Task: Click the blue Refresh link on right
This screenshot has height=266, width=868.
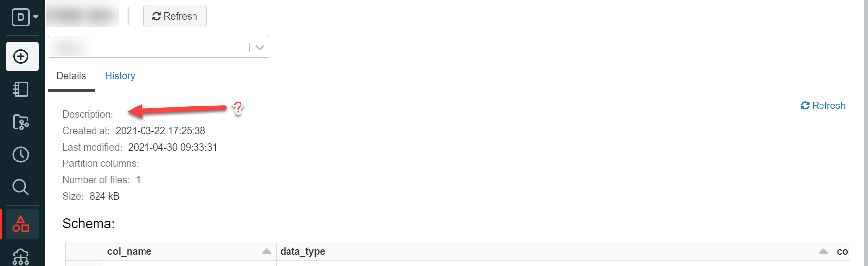Action: tap(823, 106)
